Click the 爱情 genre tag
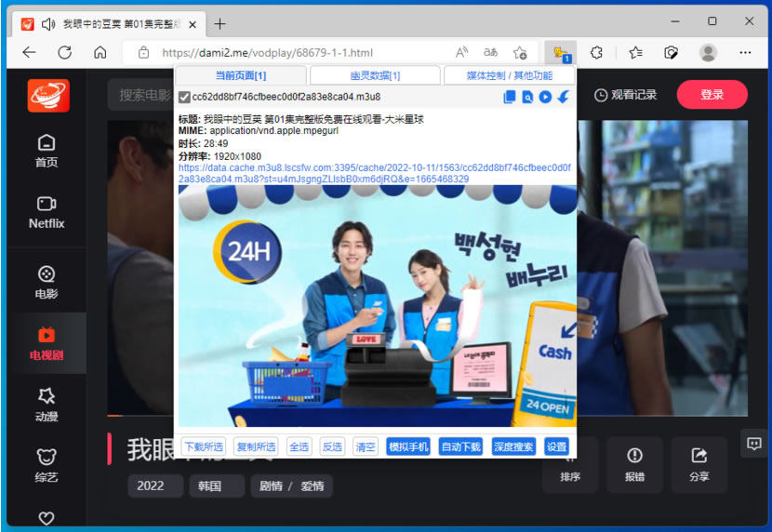The image size is (772, 532). [313, 485]
